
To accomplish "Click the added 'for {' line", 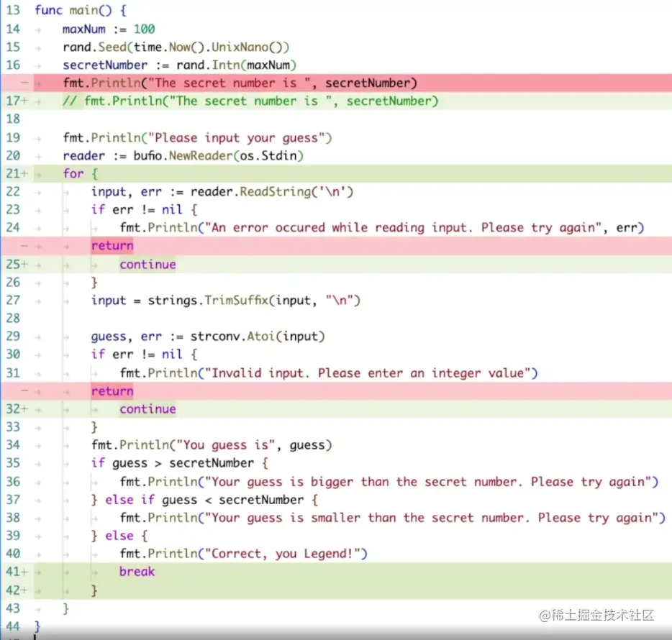I will tap(81, 174).
